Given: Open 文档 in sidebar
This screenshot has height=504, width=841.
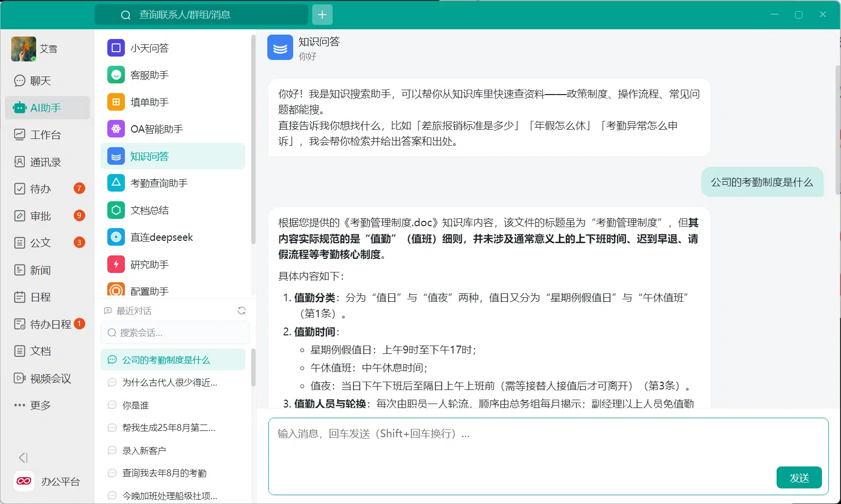Looking at the screenshot, I should pos(47,351).
